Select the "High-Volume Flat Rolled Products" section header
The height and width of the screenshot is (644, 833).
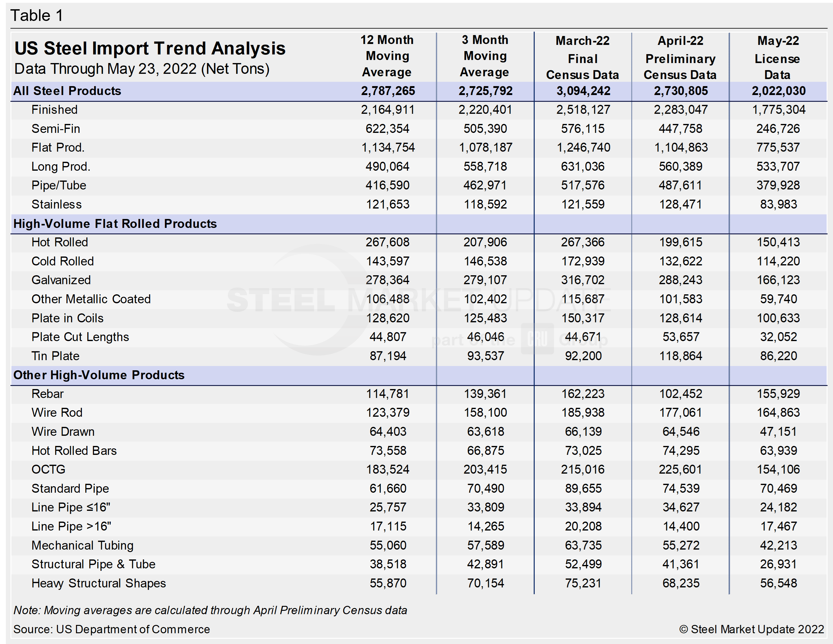115,224
